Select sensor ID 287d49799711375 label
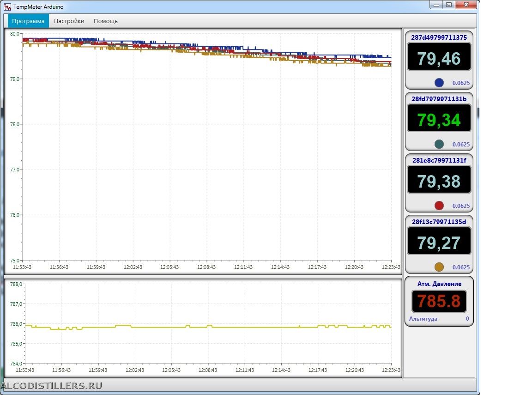 pos(439,37)
